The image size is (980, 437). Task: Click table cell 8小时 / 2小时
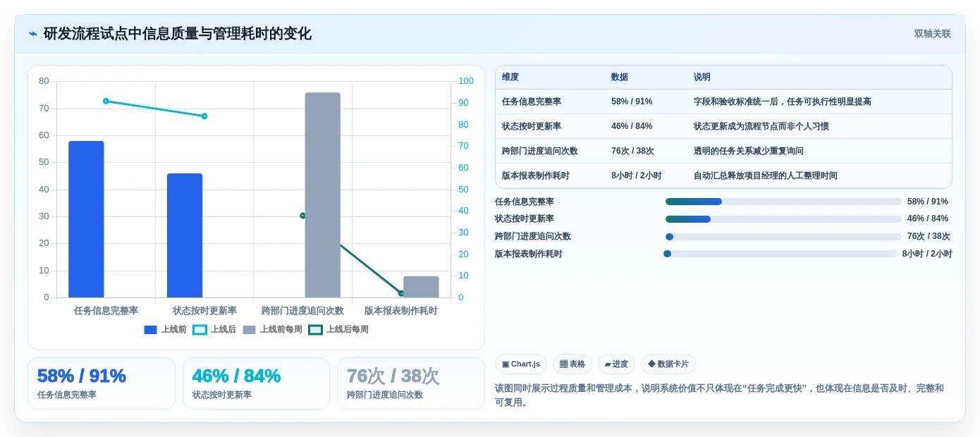coord(637,176)
